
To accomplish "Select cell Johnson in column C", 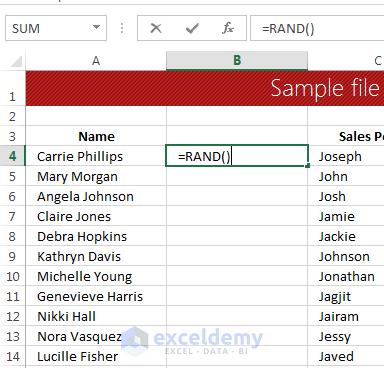I will [346, 256].
